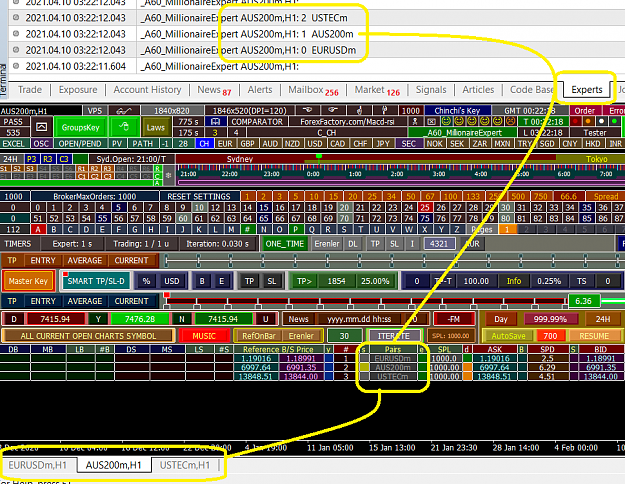This screenshot has height=484, width=625.
Task: Click green marker on Sydney session bar
Action: click(x=318, y=156)
